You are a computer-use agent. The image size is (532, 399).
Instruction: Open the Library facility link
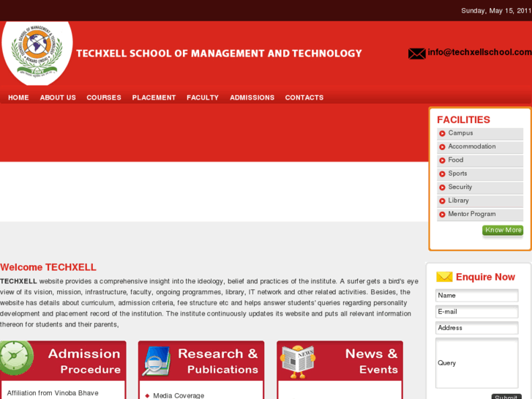(458, 201)
